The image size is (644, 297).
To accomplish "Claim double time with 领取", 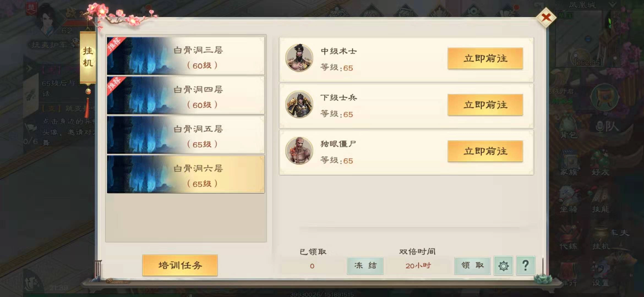I will 472,266.
